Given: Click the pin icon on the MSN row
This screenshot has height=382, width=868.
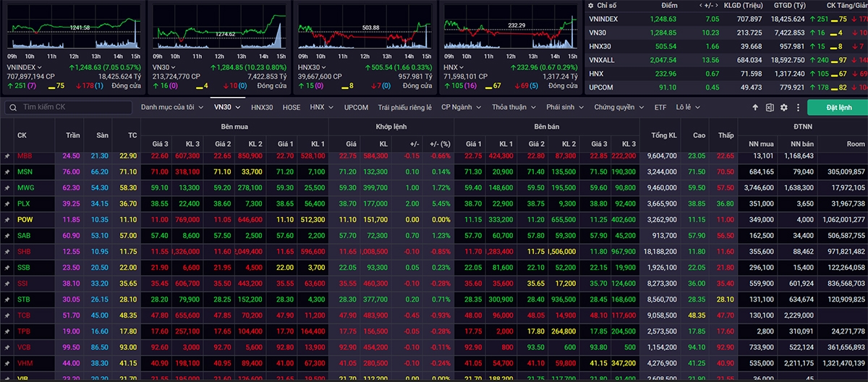Looking at the screenshot, I should (x=7, y=171).
